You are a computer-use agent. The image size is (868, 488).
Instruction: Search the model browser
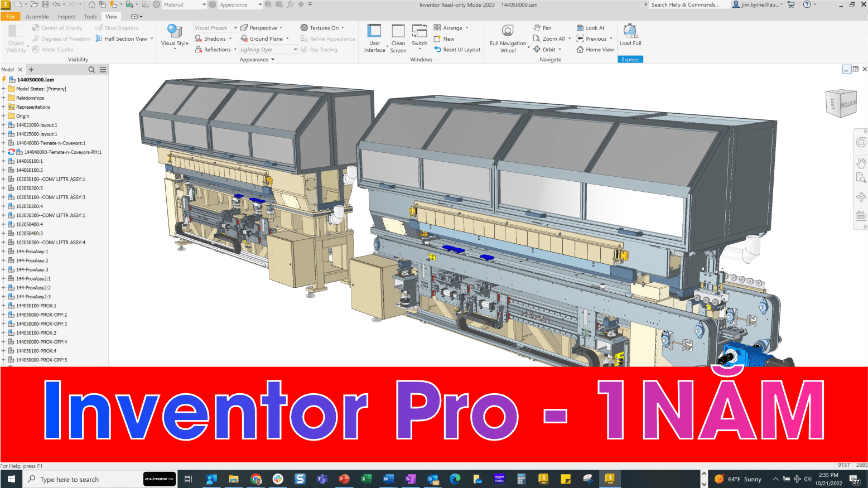tap(91, 70)
